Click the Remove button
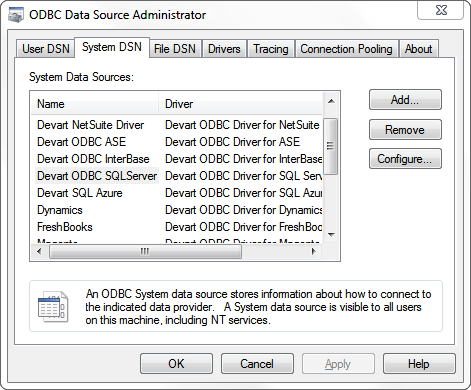471x390 pixels. coord(405,129)
